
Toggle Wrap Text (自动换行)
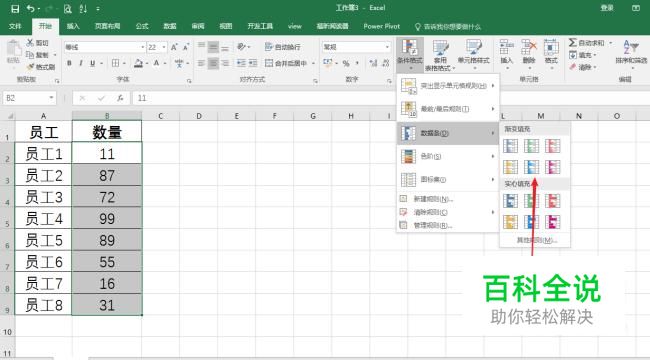[x=282, y=47]
